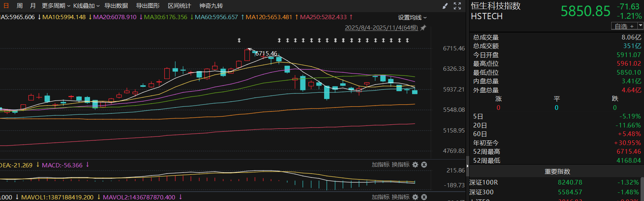Click the 20日 -11.66% change row
The image size is (644, 201).
[557, 126]
